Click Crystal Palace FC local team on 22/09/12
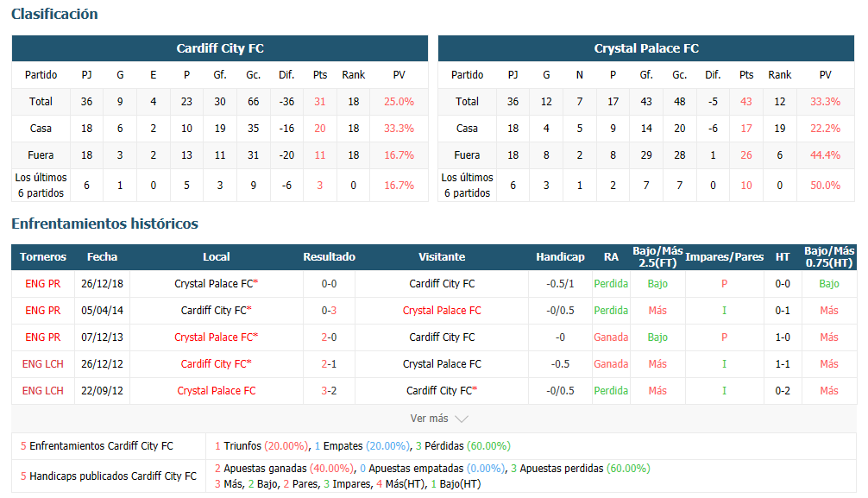Viewport: 868px width, 498px height. [x=216, y=390]
